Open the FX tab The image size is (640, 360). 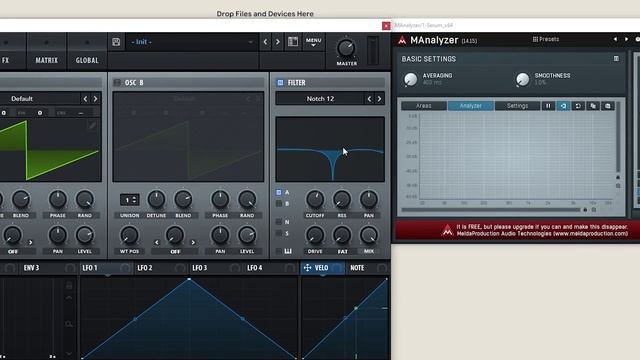tap(6, 60)
